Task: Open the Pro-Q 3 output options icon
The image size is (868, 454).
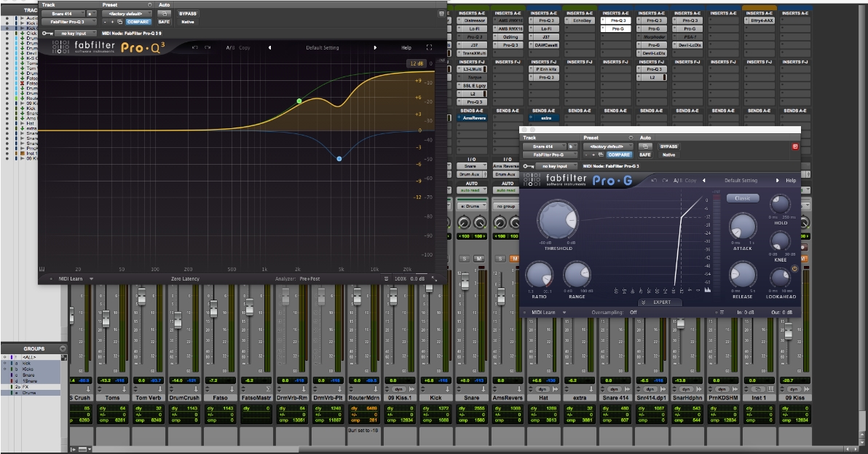Action: (x=387, y=278)
